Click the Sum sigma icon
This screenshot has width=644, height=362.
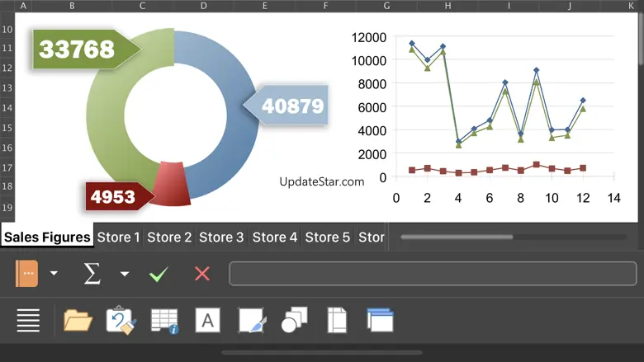92,274
